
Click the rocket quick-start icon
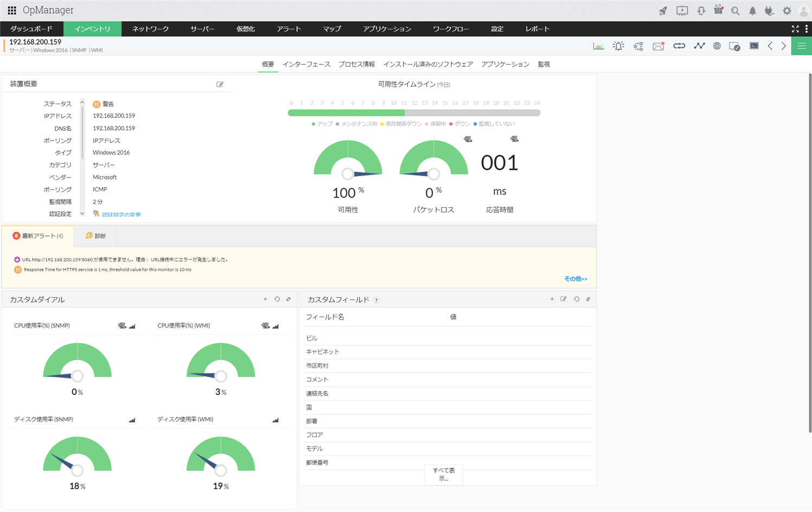click(x=663, y=11)
